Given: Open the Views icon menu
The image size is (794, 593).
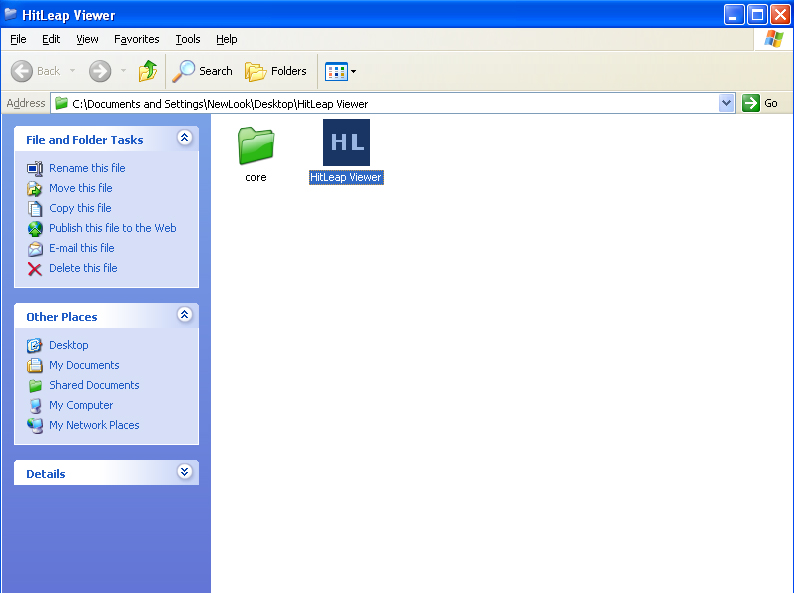Looking at the screenshot, I should 340,71.
